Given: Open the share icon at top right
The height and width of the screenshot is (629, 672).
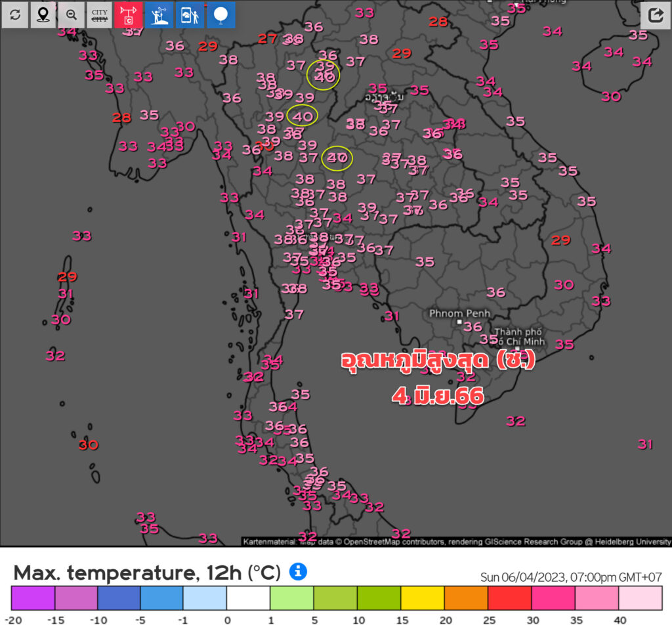Looking at the screenshot, I should click(x=655, y=14).
